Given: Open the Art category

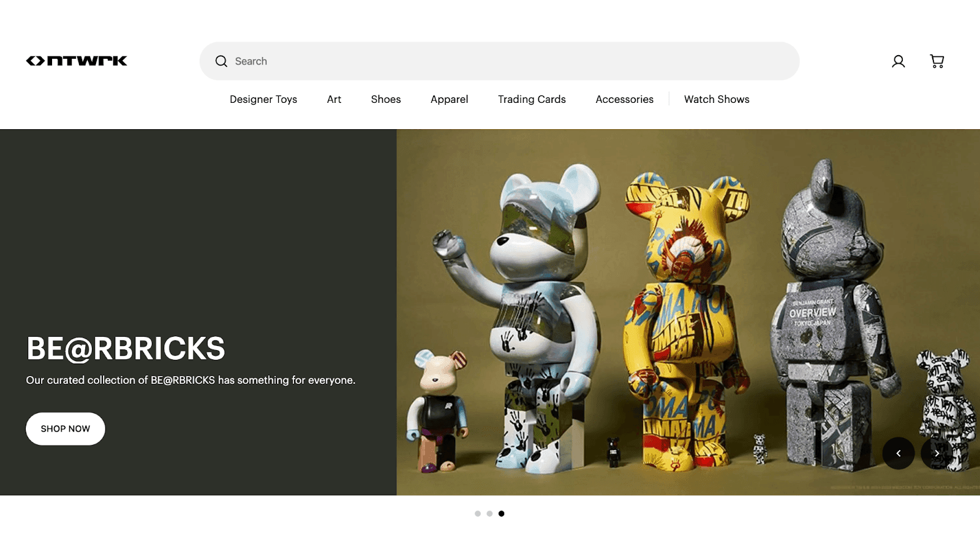Looking at the screenshot, I should pyautogui.click(x=334, y=99).
